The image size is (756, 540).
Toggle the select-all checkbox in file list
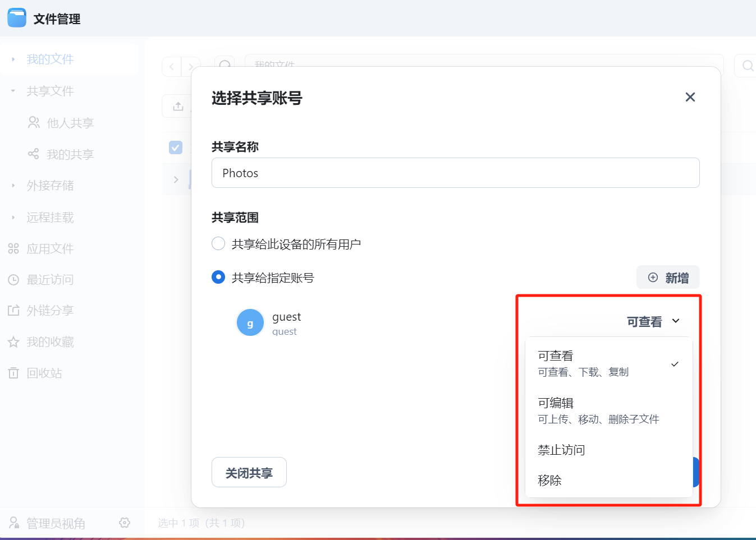(x=176, y=147)
